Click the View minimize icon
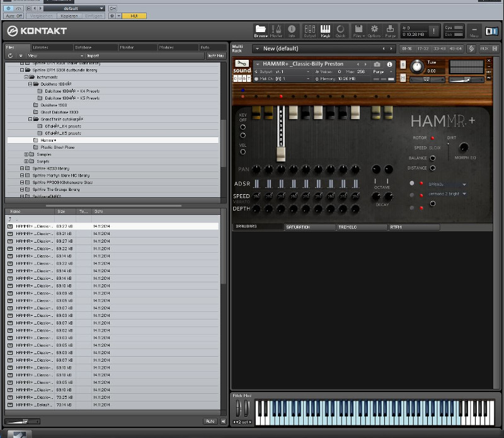 tap(474, 31)
